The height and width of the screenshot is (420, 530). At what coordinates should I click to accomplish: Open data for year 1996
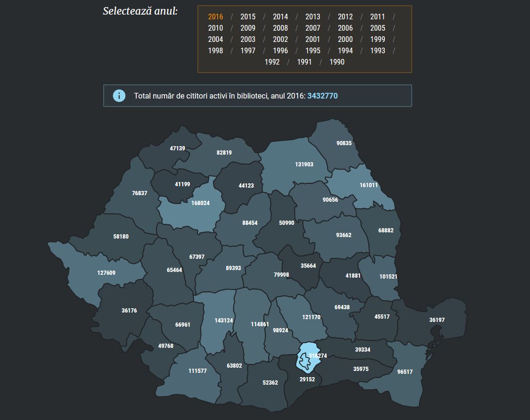280,50
